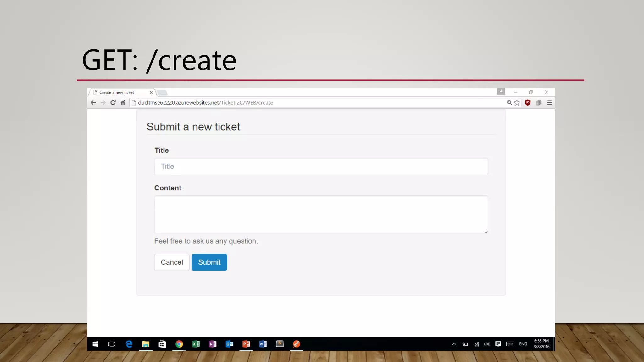
Task: Click inside the Content text area
Action: tap(321, 214)
